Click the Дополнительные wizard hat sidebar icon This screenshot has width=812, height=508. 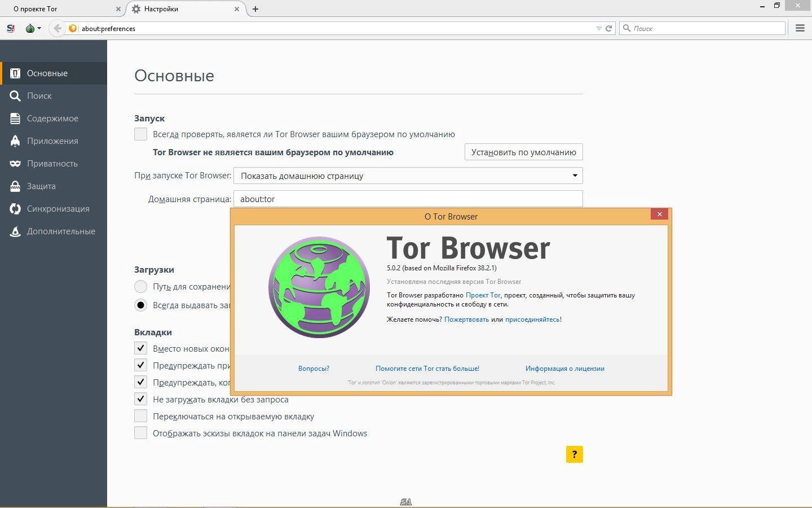point(15,231)
